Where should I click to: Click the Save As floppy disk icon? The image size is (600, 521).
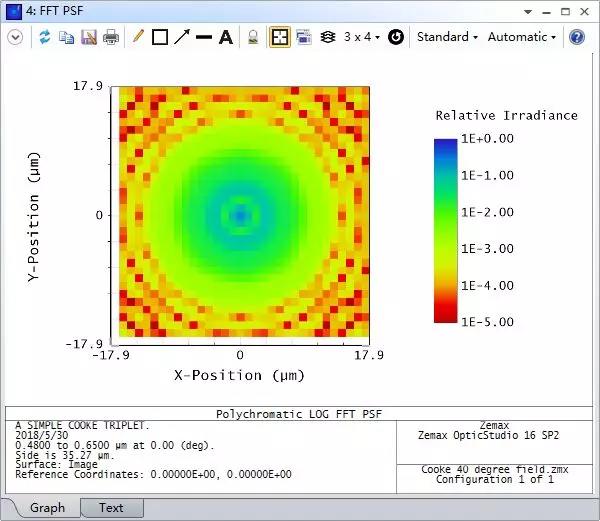click(89, 37)
